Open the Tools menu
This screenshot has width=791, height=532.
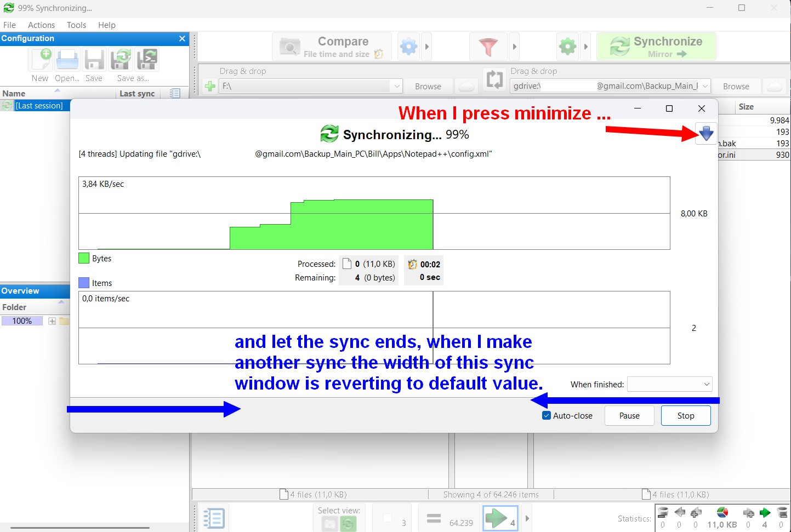(76, 25)
